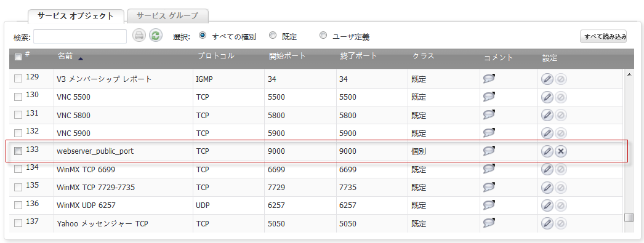
Task: Check the box for row 132
Action: [18, 133]
